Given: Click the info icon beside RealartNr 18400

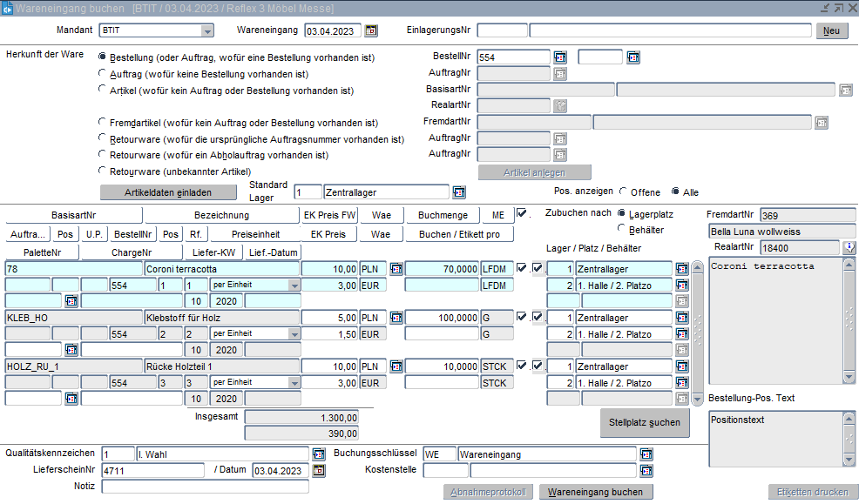Looking at the screenshot, I should [x=849, y=248].
